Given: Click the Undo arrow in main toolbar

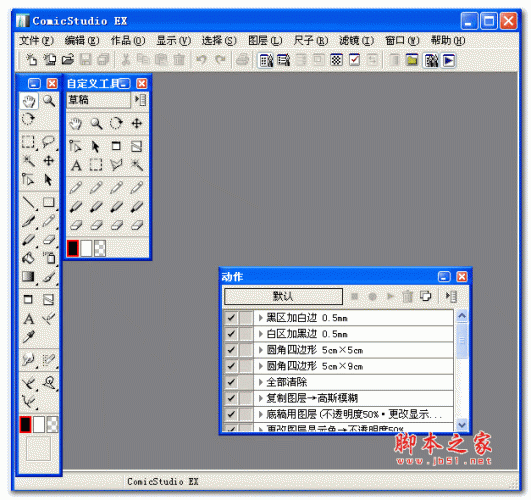Looking at the screenshot, I should (x=201, y=60).
